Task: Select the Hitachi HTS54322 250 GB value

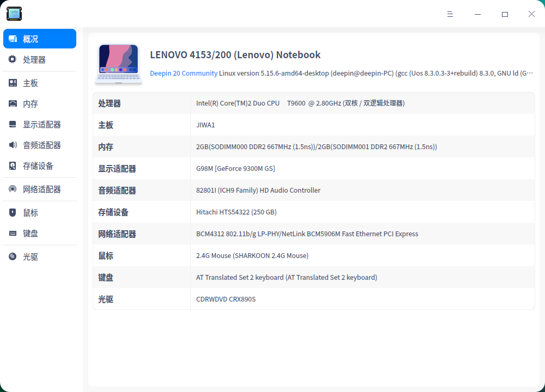Action: point(237,212)
